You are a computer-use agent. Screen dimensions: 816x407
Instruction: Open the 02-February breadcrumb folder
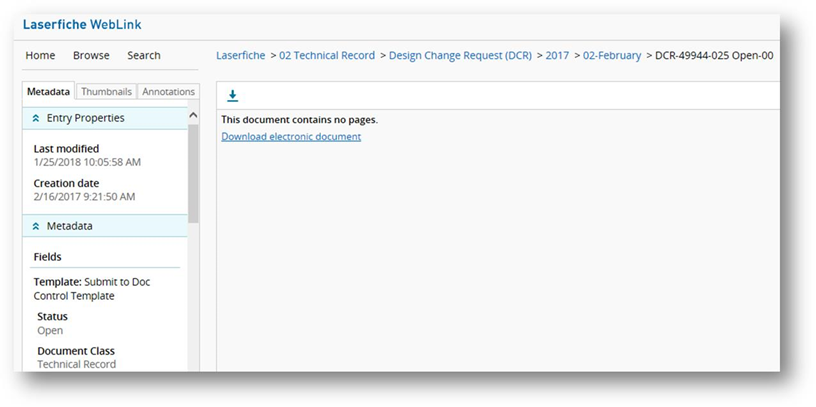pos(611,55)
